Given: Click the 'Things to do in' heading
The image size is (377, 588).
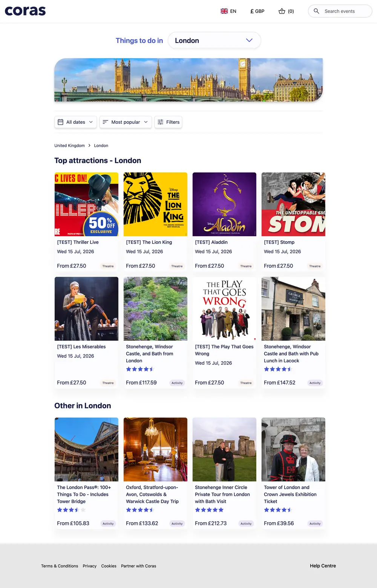Looking at the screenshot, I should tap(139, 40).
